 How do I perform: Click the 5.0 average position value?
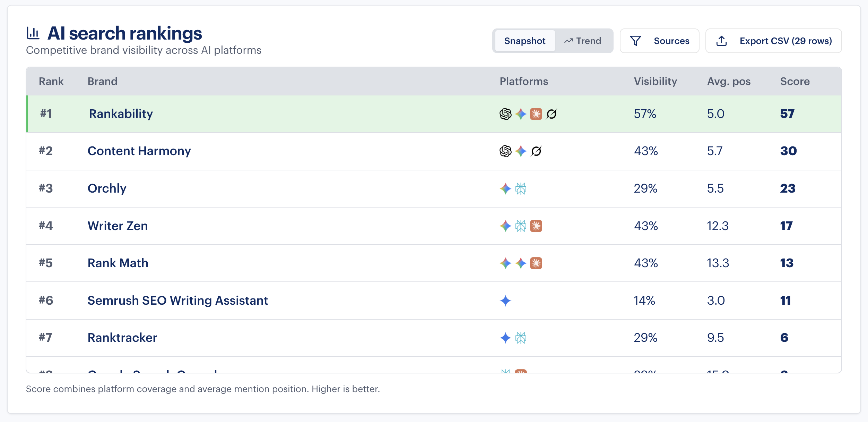point(715,114)
